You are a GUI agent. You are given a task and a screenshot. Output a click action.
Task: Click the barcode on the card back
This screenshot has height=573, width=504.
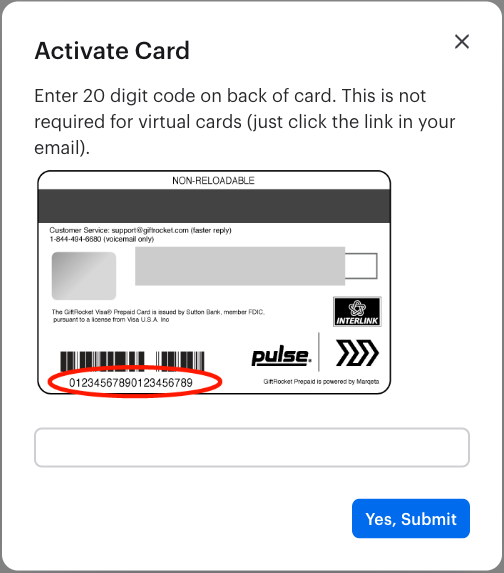click(132, 361)
